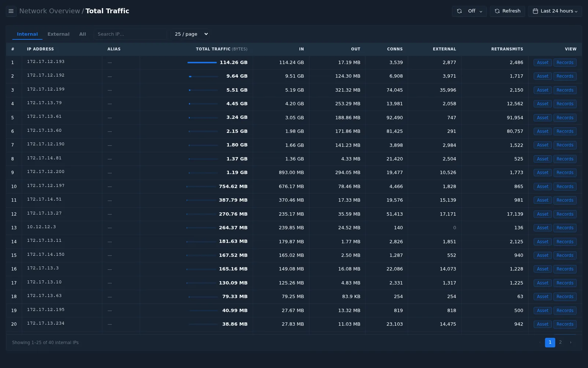Open Records for 172.17.13.234
588x368 pixels.
click(565, 324)
